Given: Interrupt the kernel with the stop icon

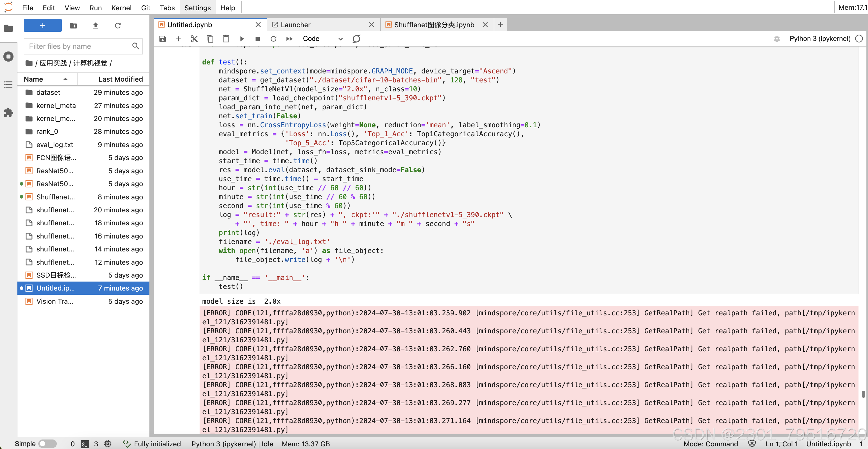Looking at the screenshot, I should coord(258,39).
